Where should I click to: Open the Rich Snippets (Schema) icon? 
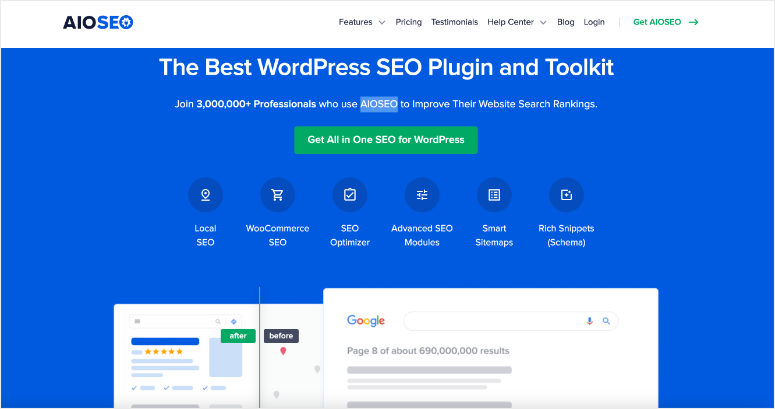click(566, 195)
